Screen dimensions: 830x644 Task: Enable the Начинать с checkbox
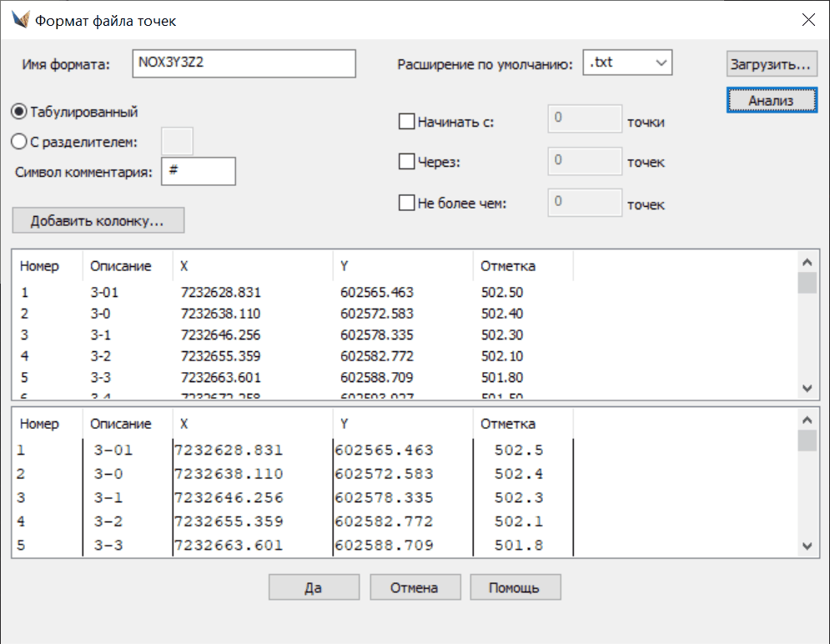coord(407,122)
